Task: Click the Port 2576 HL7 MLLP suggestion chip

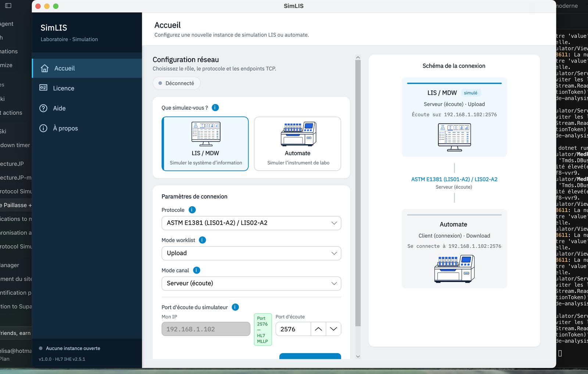Action: point(263,330)
